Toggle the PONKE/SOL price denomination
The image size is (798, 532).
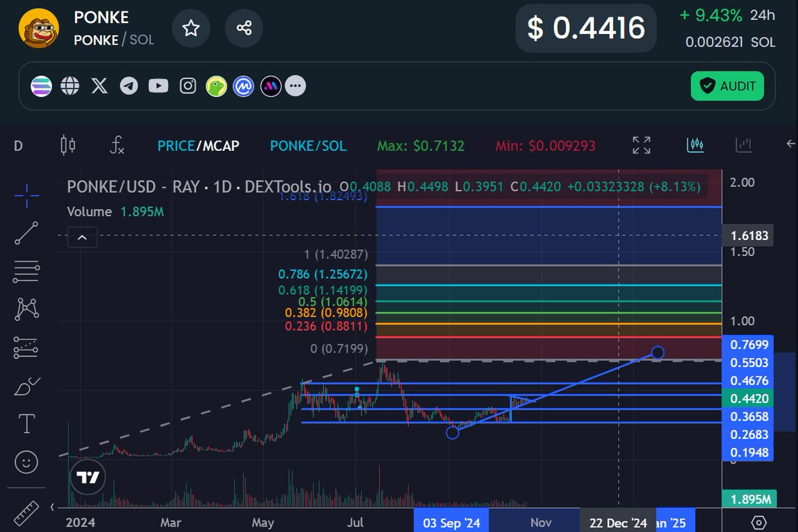point(308,146)
